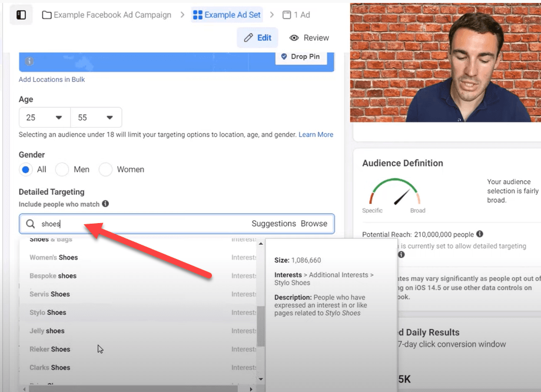This screenshot has height=392, width=541.
Task: Click the horizontal scrollbar left arrow
Action: pyautogui.click(x=24, y=389)
